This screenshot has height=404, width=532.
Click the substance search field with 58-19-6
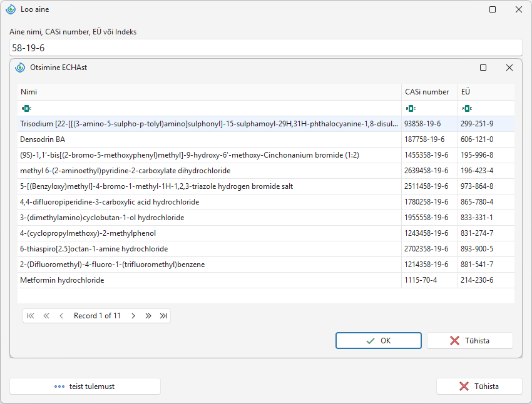point(265,48)
